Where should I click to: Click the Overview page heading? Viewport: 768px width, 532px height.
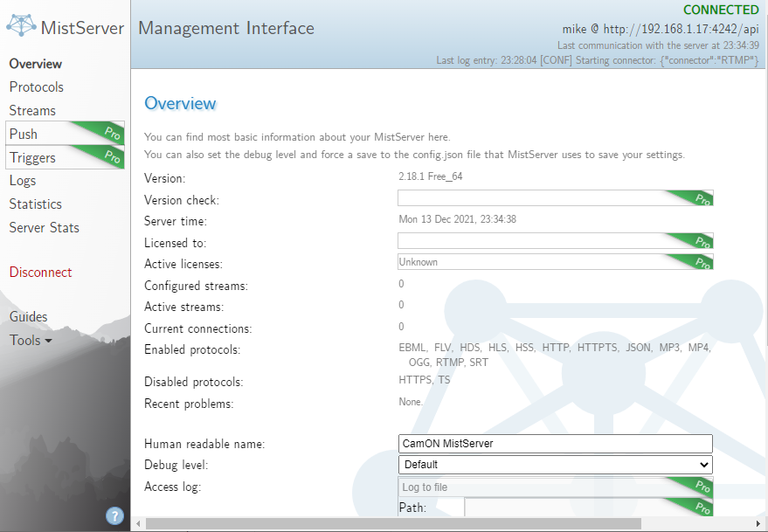(180, 103)
